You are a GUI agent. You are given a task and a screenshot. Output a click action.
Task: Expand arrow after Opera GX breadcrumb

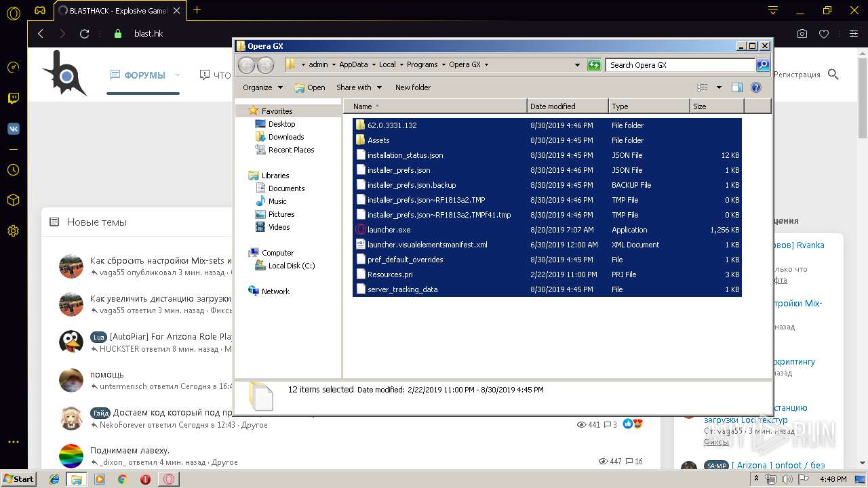486,65
